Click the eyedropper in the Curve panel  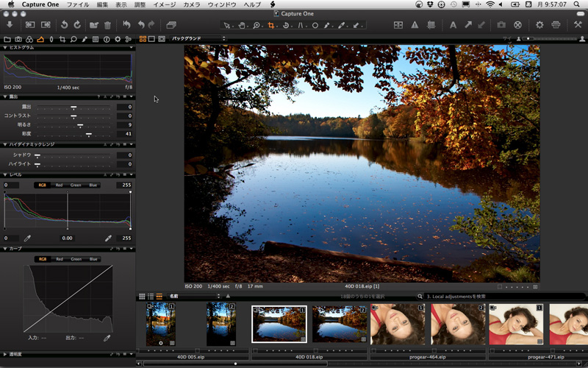tap(107, 338)
